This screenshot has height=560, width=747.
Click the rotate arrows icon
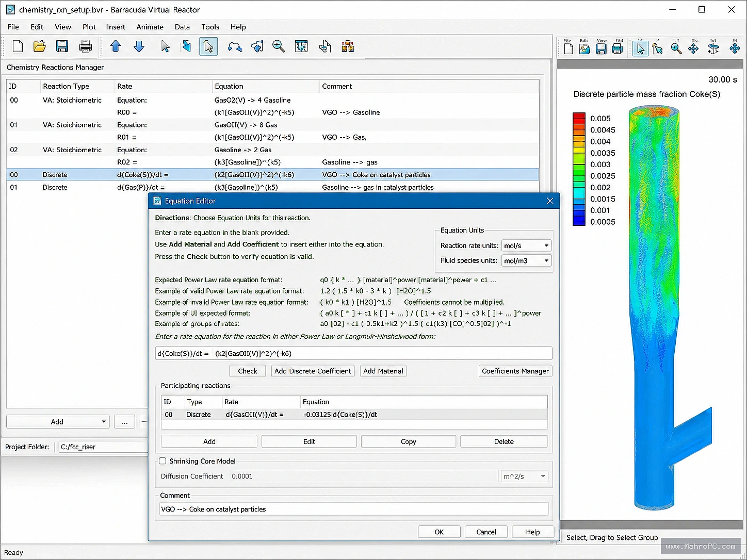coord(235,47)
